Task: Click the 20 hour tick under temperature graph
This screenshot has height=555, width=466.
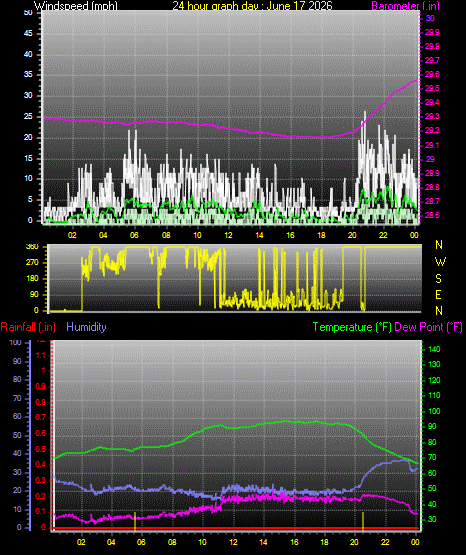Action: pyautogui.click(x=354, y=542)
